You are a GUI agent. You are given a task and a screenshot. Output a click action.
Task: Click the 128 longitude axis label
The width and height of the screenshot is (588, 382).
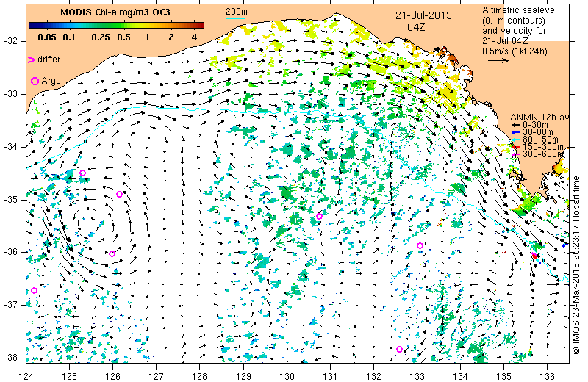200,375
